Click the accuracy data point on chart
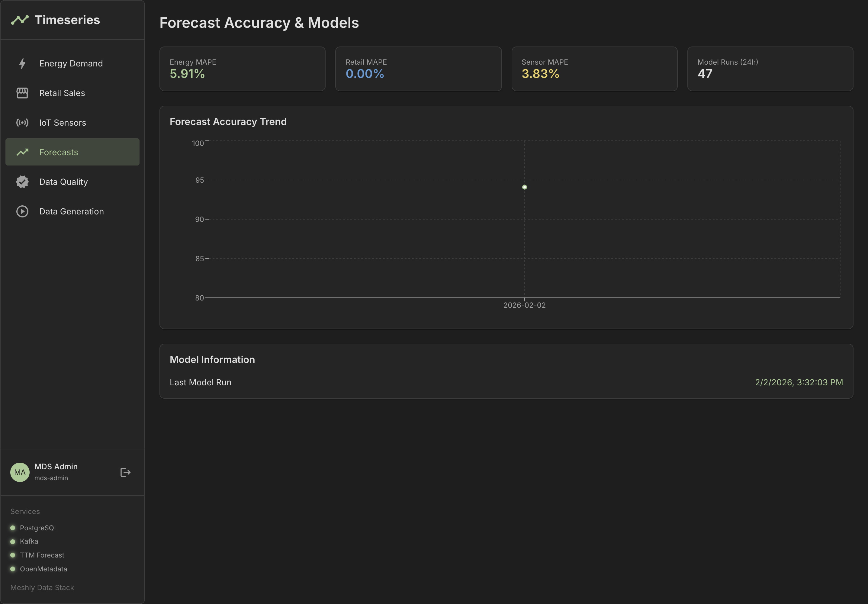Viewport: 868px width, 604px height. pyautogui.click(x=524, y=187)
